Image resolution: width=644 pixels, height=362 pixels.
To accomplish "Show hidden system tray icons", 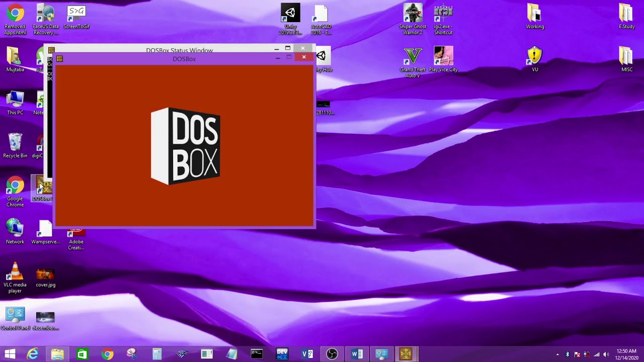I will [x=557, y=354].
